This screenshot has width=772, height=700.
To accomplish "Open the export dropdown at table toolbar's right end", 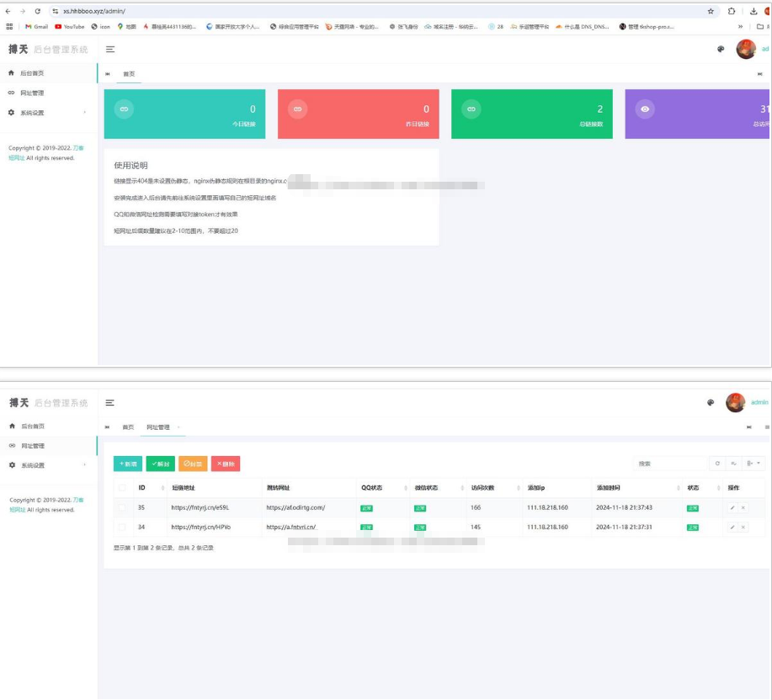I will [753, 464].
